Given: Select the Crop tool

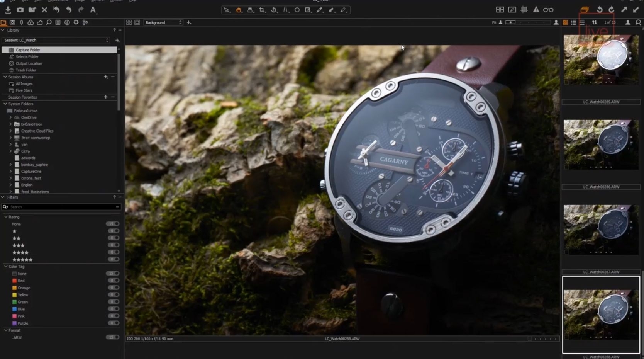Looking at the screenshot, I should click(262, 10).
